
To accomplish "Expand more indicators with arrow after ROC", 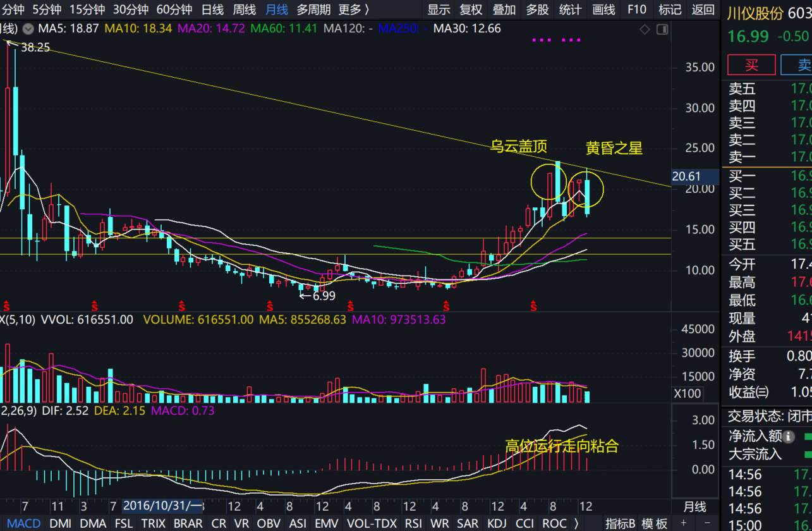I will coord(576,523).
